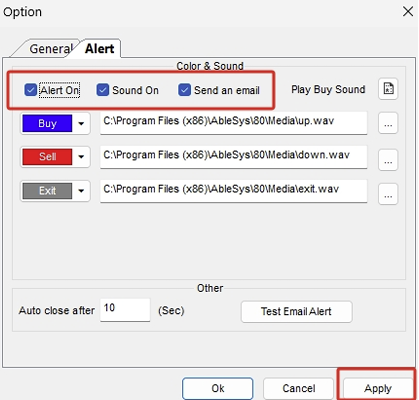This screenshot has width=419, height=400.
Task: Click the Auto close after label
Action: click(57, 311)
